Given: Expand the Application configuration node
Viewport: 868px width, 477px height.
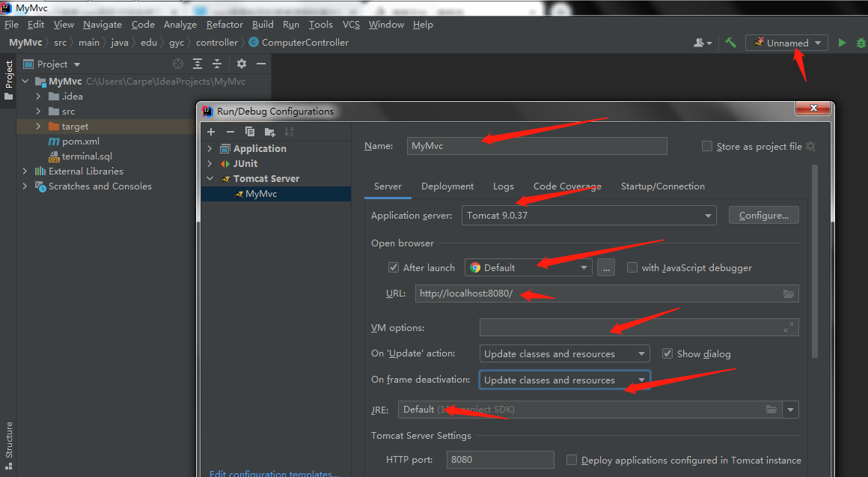Looking at the screenshot, I should 210,148.
